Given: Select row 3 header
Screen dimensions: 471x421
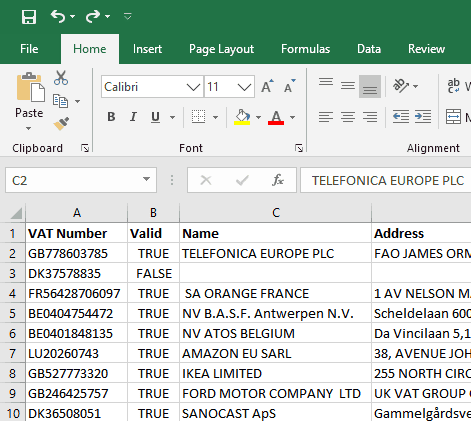Looking at the screenshot, I should coord(12,273).
